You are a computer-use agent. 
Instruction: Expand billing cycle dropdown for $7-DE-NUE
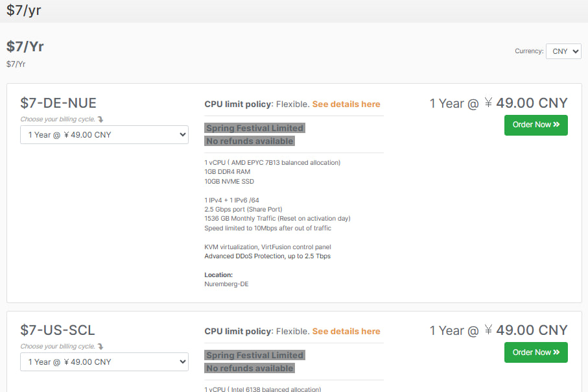click(104, 135)
